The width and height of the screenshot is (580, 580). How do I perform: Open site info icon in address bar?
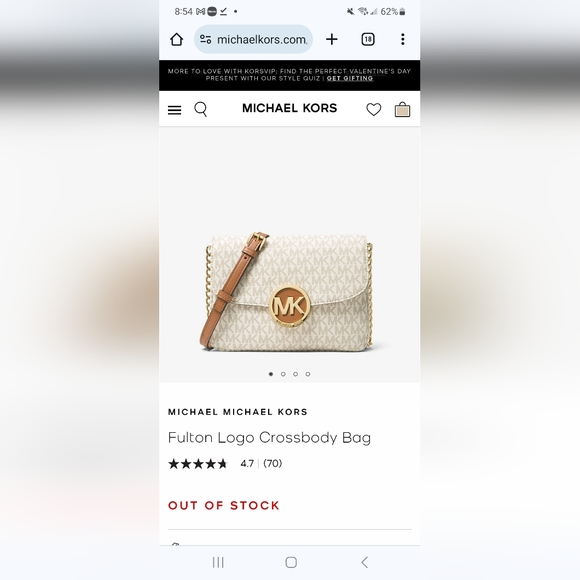[206, 39]
